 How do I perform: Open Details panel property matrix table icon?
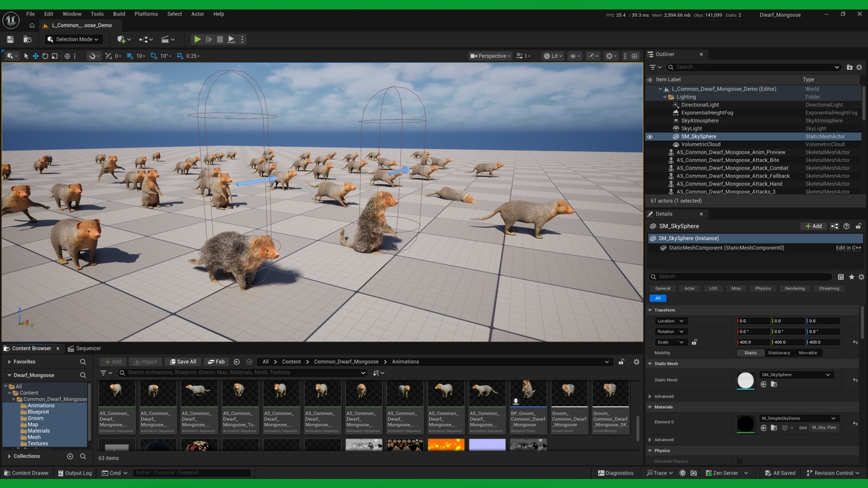click(841, 277)
